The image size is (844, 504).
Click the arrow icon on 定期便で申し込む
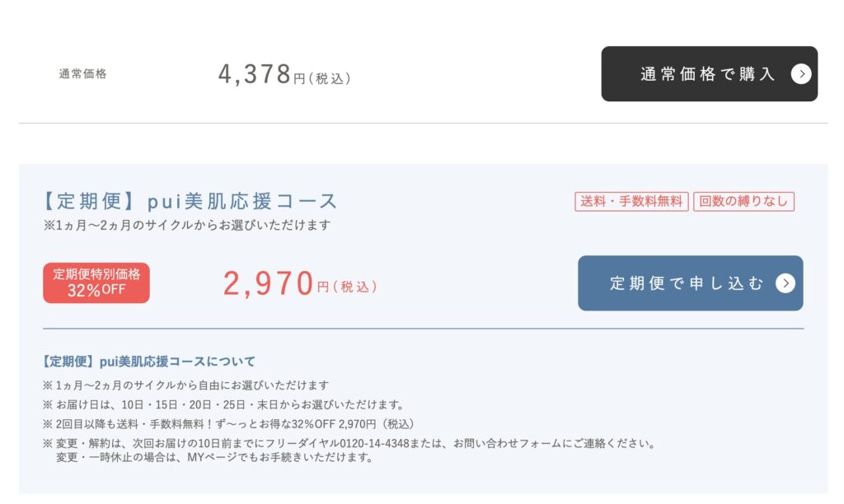pyautogui.click(x=785, y=283)
